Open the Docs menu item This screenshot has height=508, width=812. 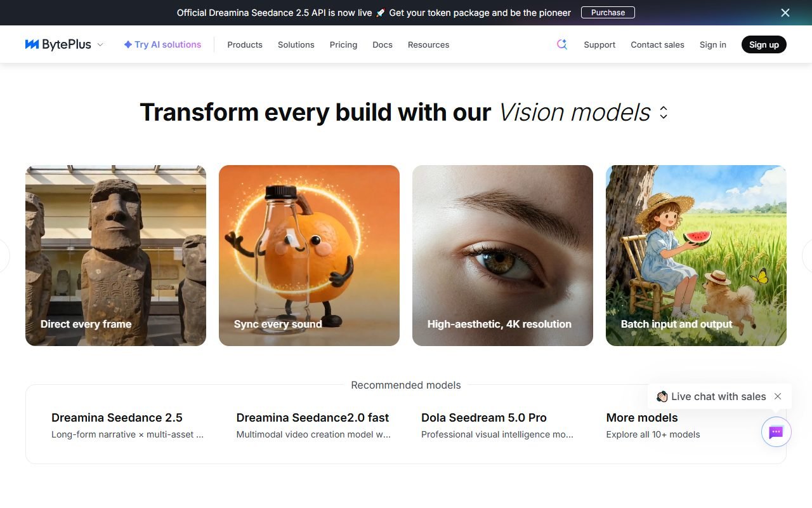pos(383,44)
